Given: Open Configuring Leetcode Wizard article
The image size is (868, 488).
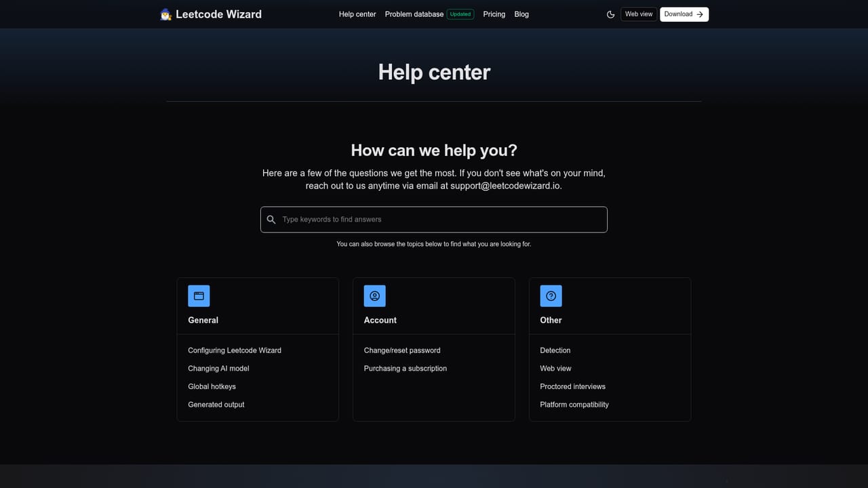Looking at the screenshot, I should (235, 350).
